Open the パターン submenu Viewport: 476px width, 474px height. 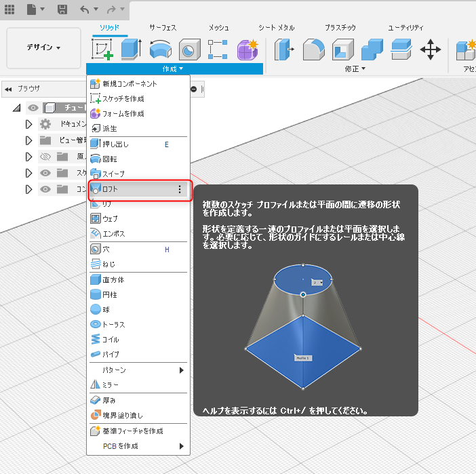tap(138, 370)
